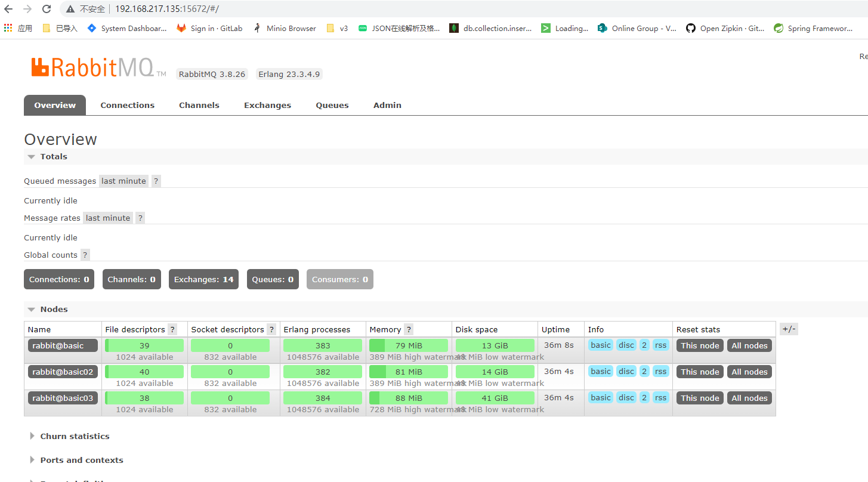The width and height of the screenshot is (868, 482).
Task: Click Erlang 23.3.4.9 version label
Action: [289, 74]
